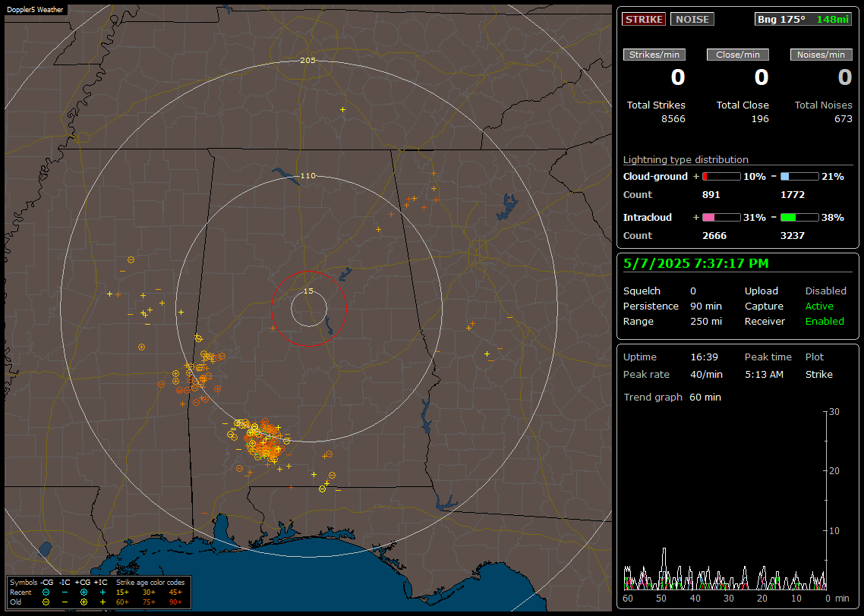
Task: Click the red close-range circle on map
Action: (x=308, y=309)
